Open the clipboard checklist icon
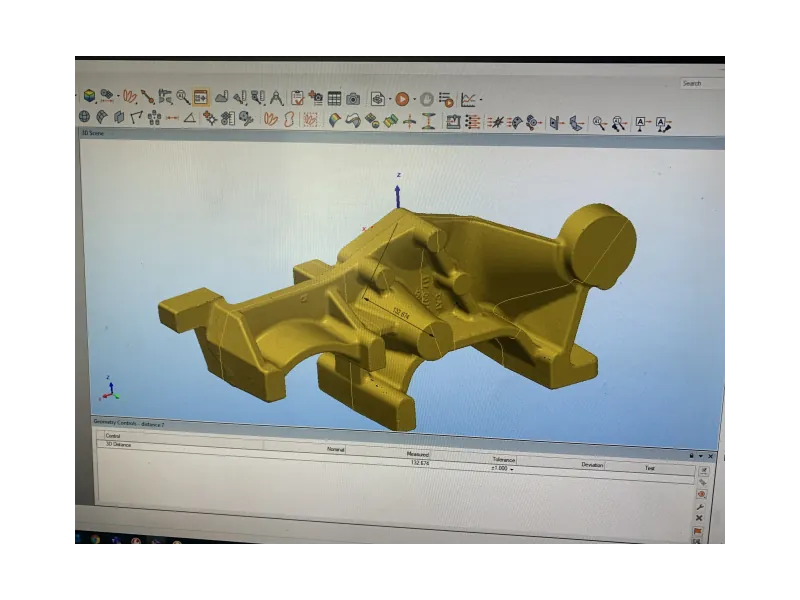This screenshot has height=600, width=800. coord(297,98)
